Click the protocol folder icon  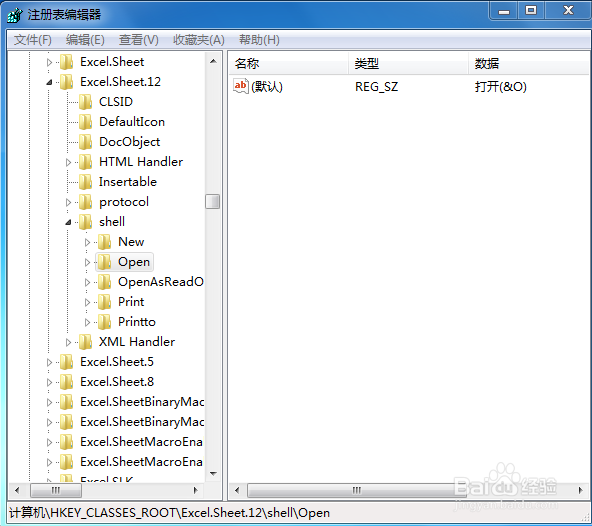85,202
